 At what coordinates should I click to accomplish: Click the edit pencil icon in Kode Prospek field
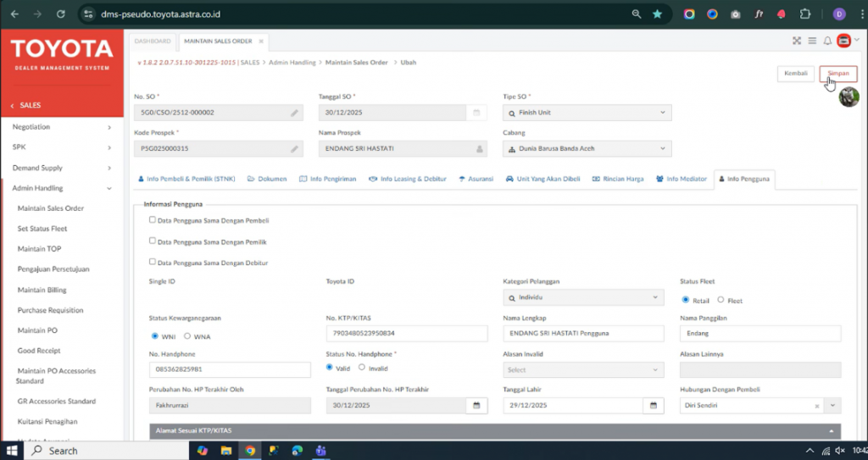294,149
